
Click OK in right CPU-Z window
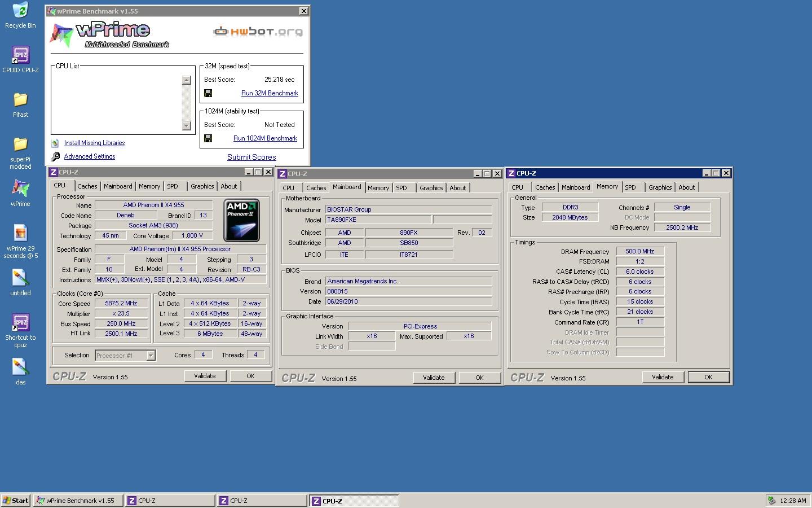708,377
